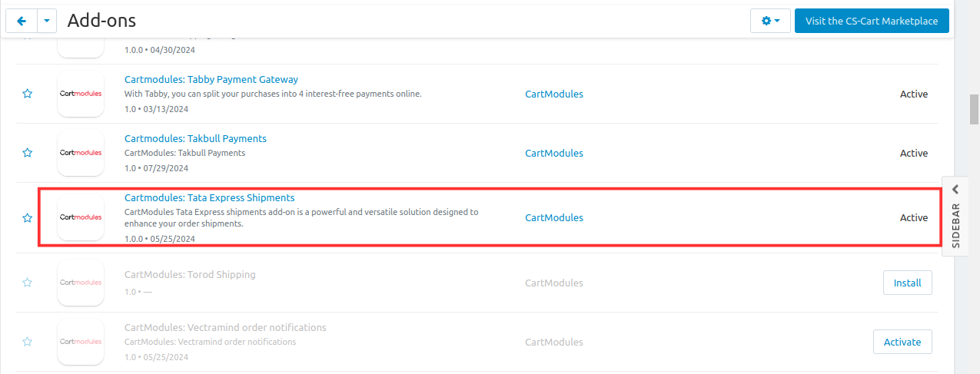Open the dropdown next to back arrow
Screen dimensions: 980x374
46,21
